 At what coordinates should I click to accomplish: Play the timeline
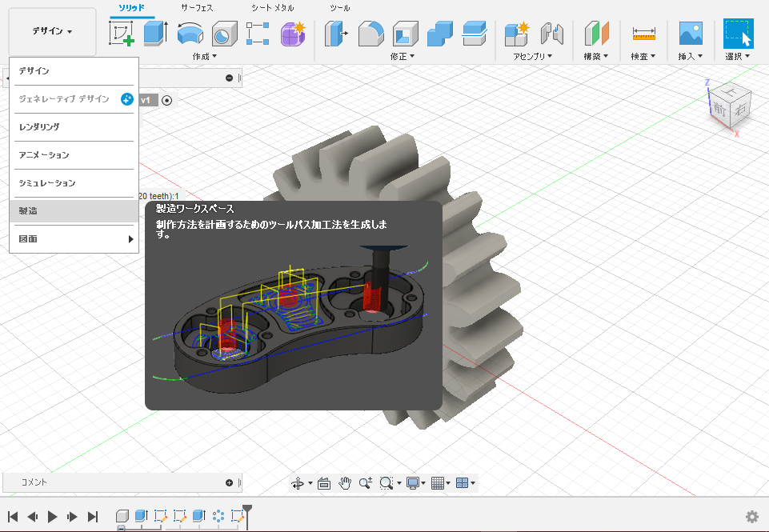click(53, 516)
